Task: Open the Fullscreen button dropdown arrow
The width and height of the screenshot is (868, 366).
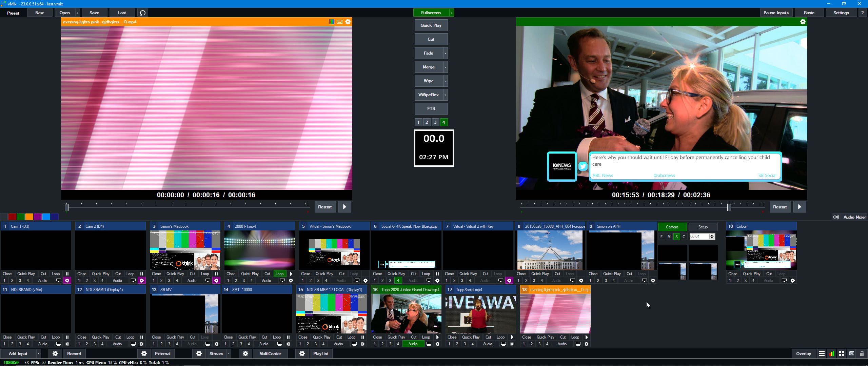Action: click(451, 13)
